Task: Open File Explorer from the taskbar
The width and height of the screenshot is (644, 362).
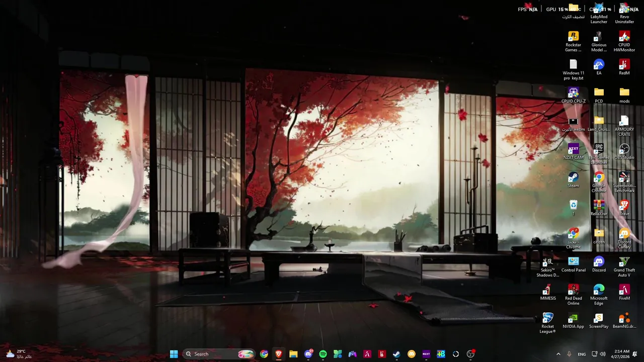Action: click(x=293, y=354)
